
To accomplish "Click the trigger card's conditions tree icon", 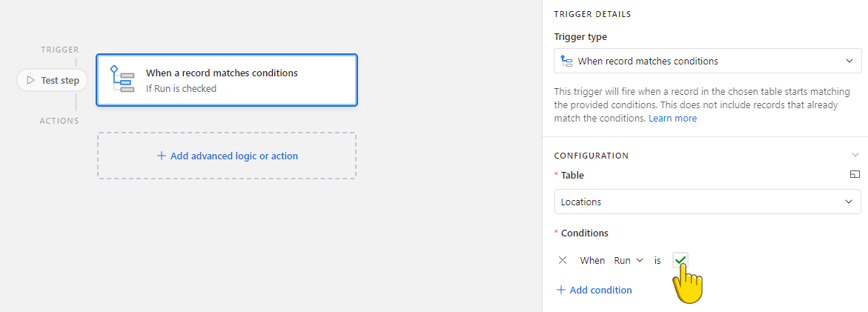I will pyautogui.click(x=122, y=79).
